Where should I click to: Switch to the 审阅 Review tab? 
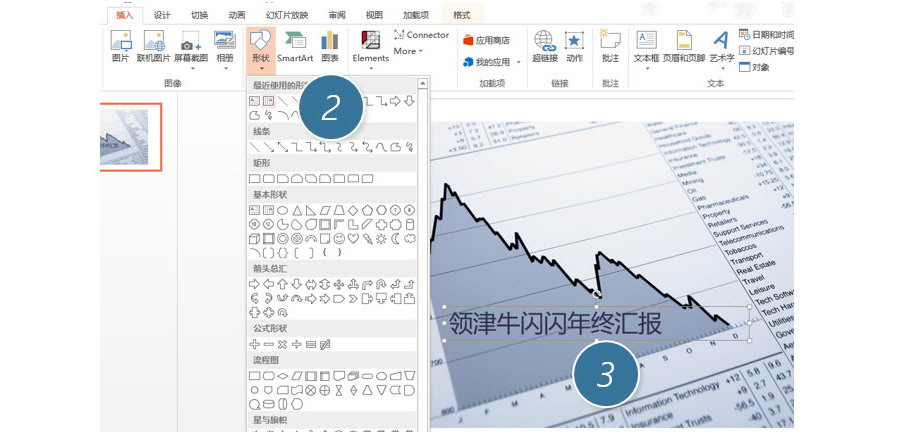(x=337, y=15)
